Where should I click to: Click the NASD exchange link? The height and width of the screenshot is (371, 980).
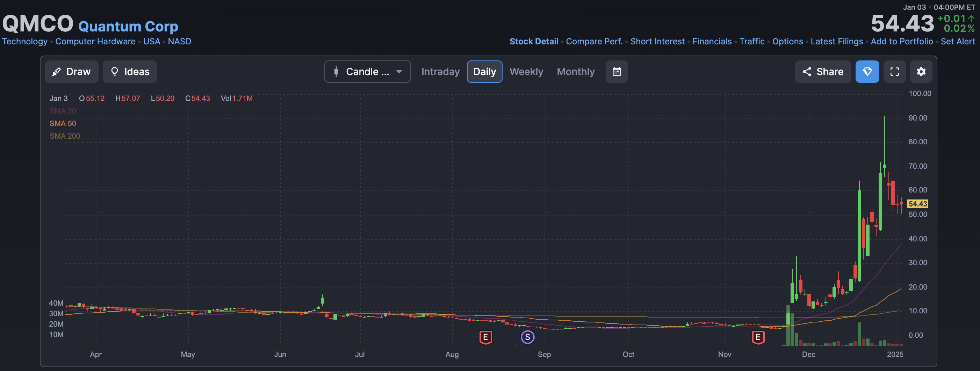coord(179,42)
